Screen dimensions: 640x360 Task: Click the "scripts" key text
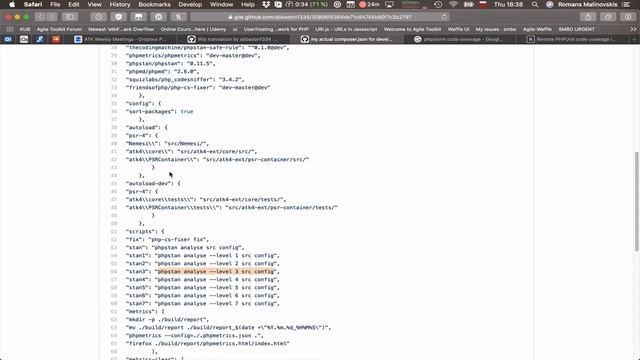point(140,231)
